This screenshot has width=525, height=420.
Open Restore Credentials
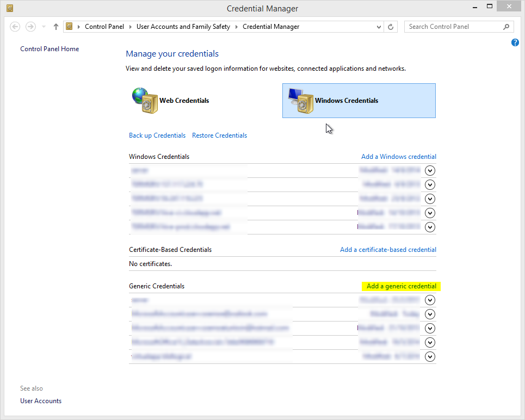coord(219,135)
